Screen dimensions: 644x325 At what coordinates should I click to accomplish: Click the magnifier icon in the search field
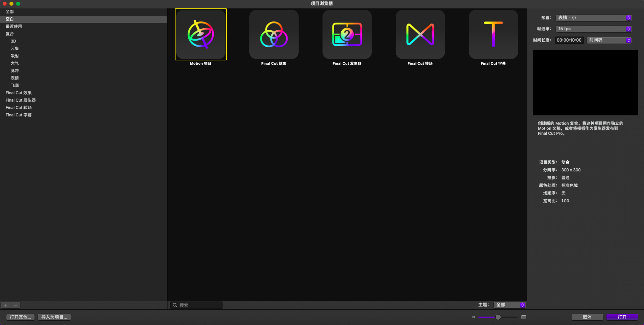(x=175, y=305)
